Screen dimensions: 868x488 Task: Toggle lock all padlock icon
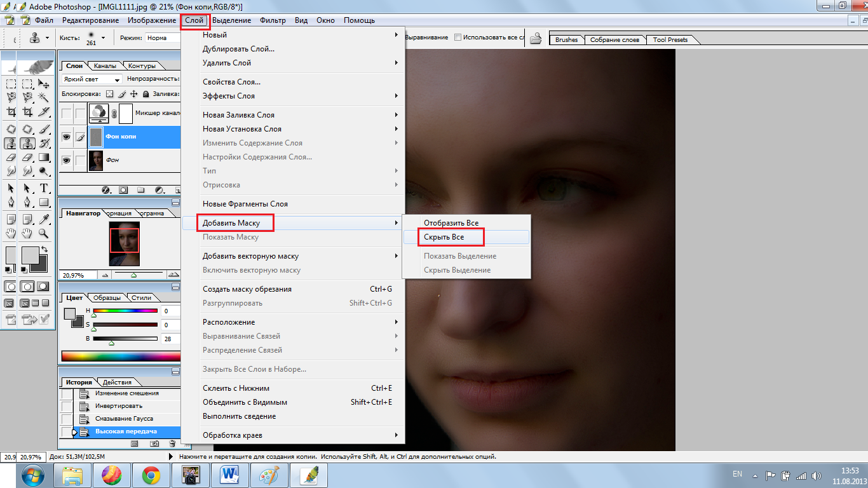tap(146, 94)
